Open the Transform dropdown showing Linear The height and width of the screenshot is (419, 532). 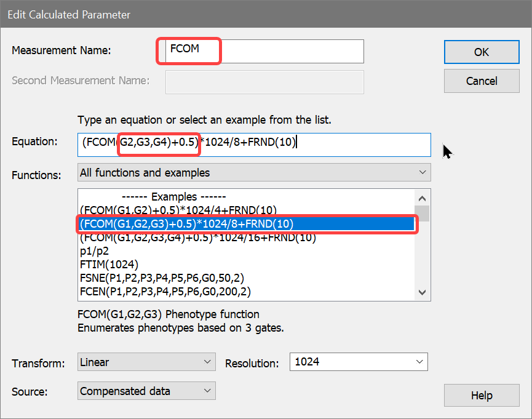146,362
